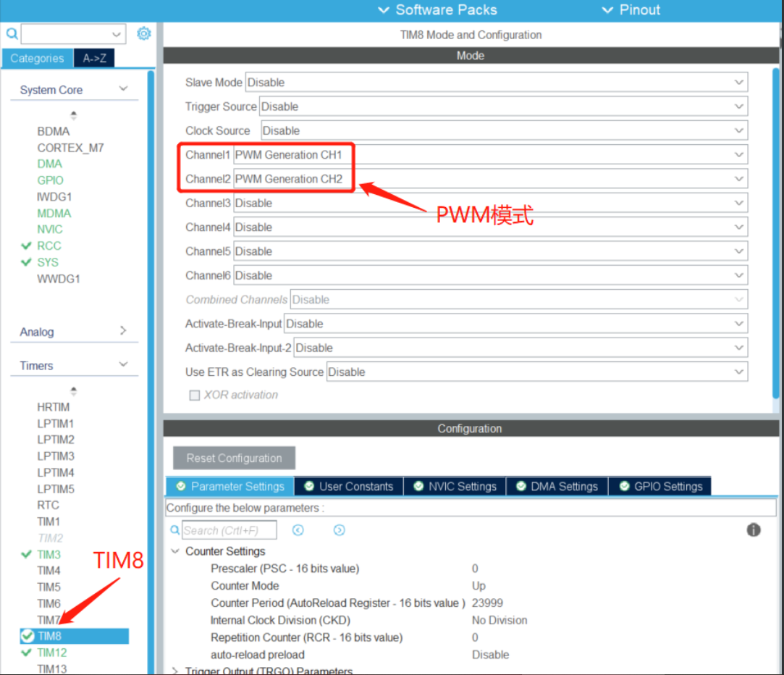Click the green checkmark beside RCC
784x675 pixels.
tap(27, 246)
